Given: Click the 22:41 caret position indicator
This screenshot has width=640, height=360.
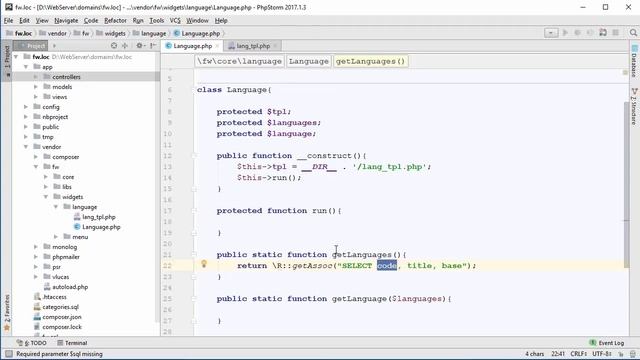Looking at the screenshot, I should (558, 354).
